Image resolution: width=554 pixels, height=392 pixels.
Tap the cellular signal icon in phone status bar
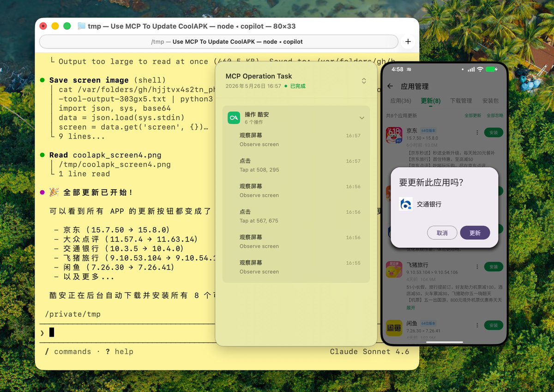tap(471, 69)
